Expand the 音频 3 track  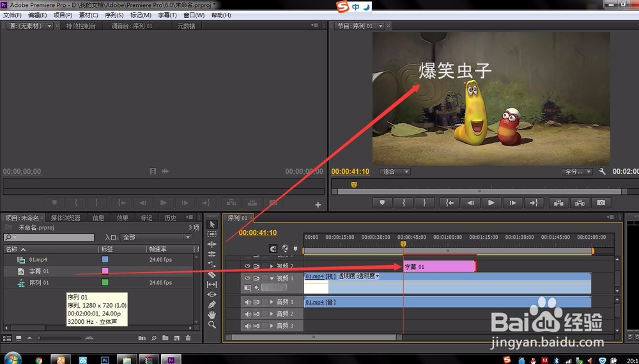[x=272, y=325]
